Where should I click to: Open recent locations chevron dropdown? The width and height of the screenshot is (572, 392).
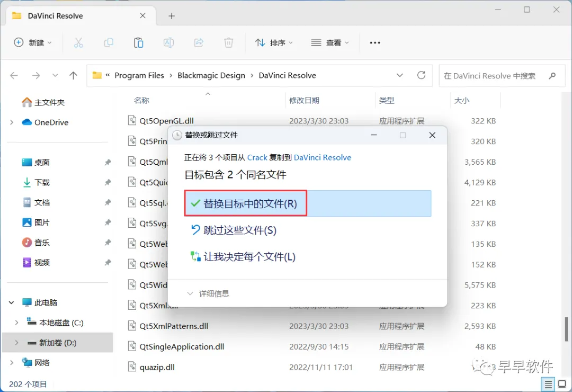coord(55,76)
